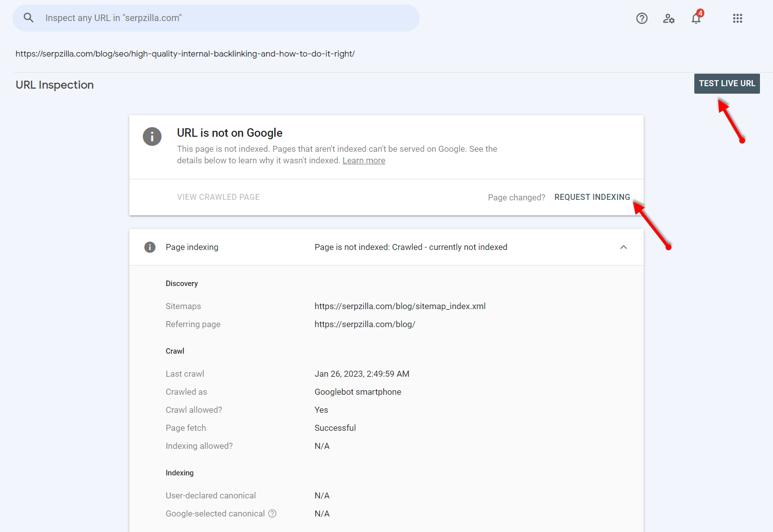The image size is (773, 532).
Task: Click the inspected backlinking article URL text
Action: [x=185, y=54]
